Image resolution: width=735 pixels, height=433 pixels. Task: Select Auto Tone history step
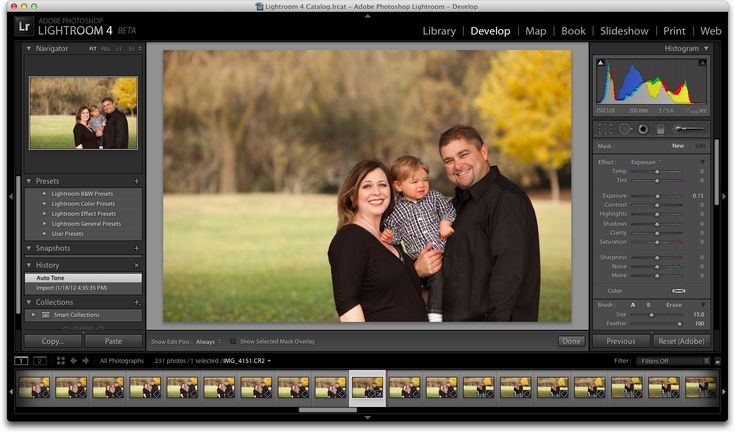pos(83,278)
